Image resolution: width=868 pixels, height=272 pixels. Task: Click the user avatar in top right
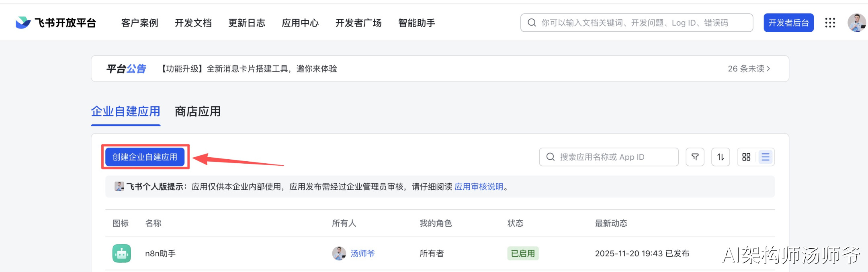[x=856, y=22]
